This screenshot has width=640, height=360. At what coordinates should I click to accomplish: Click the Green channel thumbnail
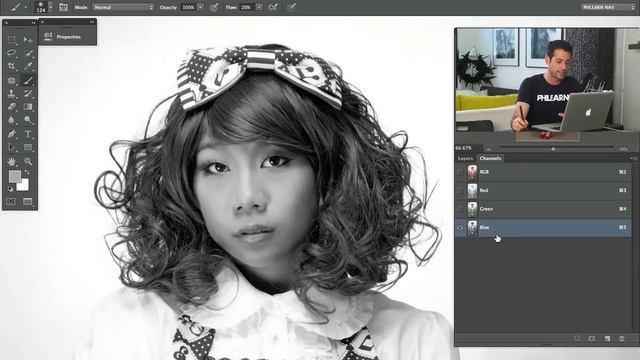click(472, 209)
